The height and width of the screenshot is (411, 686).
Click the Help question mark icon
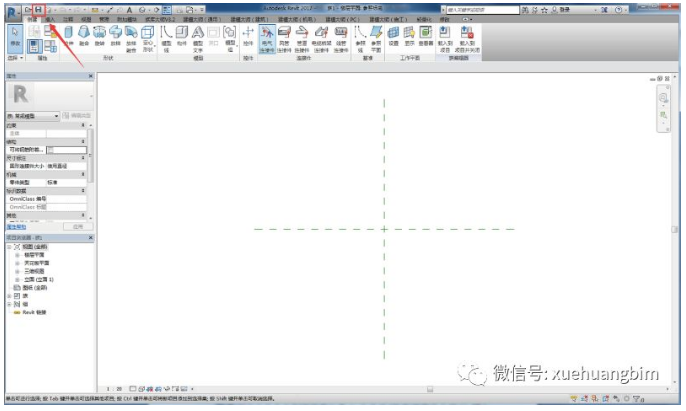pos(618,10)
